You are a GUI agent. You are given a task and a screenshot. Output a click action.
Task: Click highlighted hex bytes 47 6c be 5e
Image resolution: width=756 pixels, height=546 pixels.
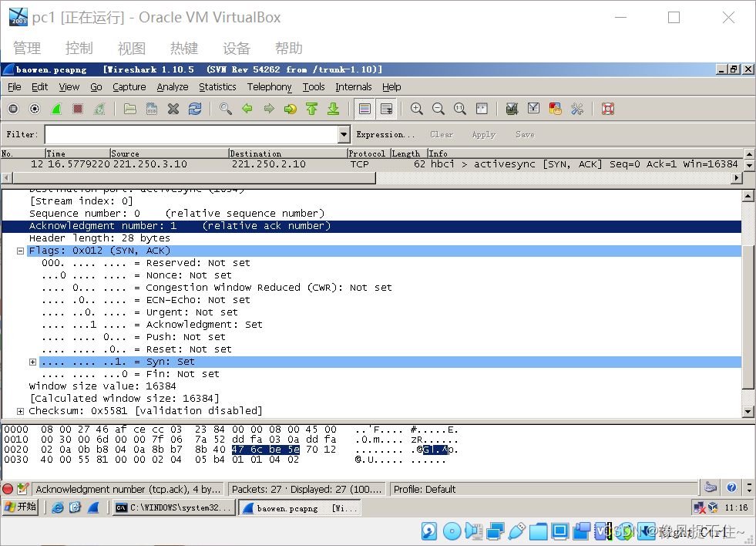[x=266, y=450]
